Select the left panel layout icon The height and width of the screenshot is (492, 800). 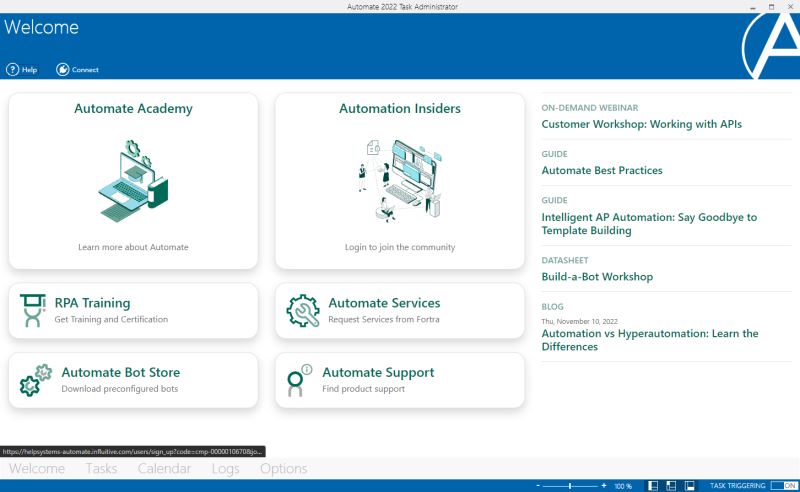coord(653,486)
